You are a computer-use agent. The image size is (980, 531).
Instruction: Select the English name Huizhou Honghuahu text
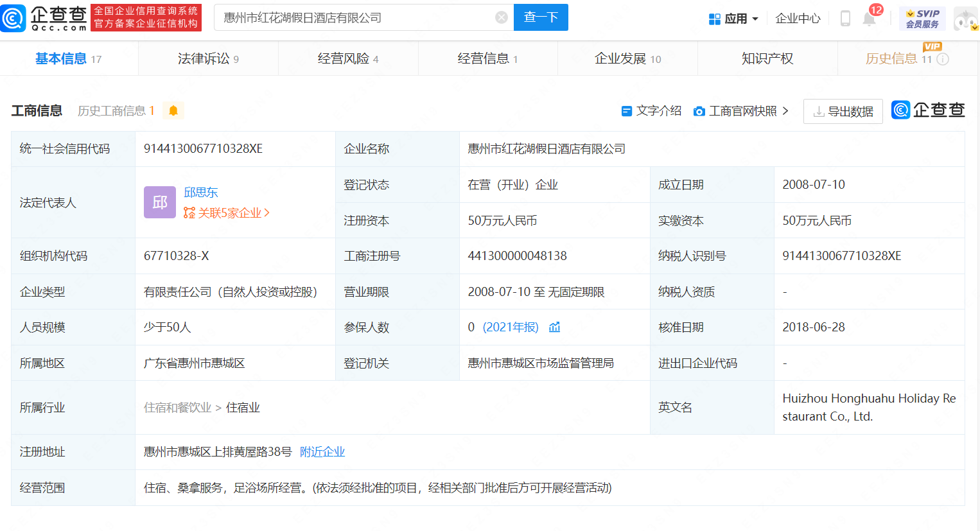point(869,407)
